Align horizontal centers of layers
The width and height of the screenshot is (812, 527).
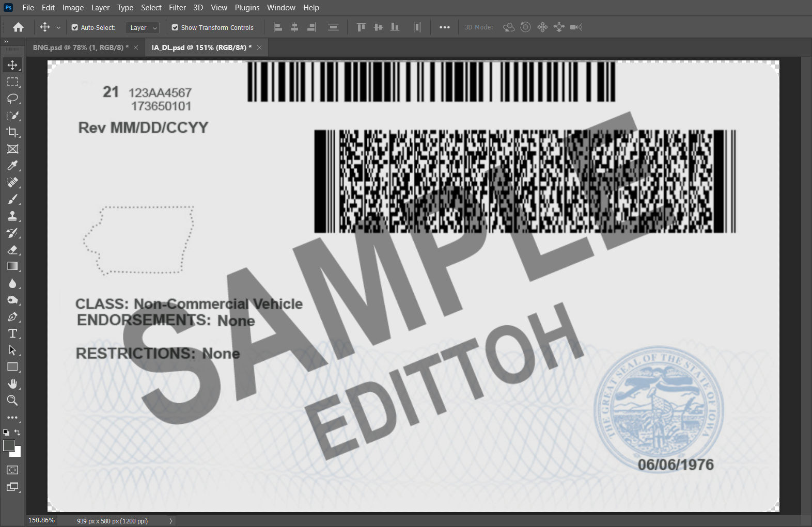[294, 27]
